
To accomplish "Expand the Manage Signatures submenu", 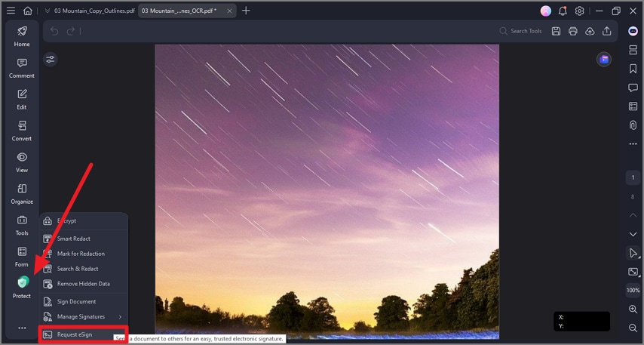I will pos(84,316).
